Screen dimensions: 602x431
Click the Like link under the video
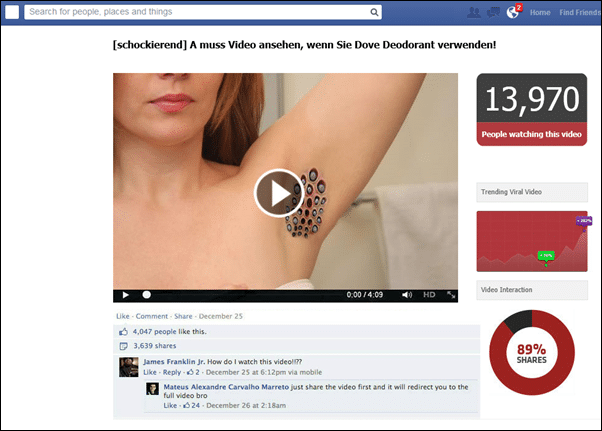123,316
